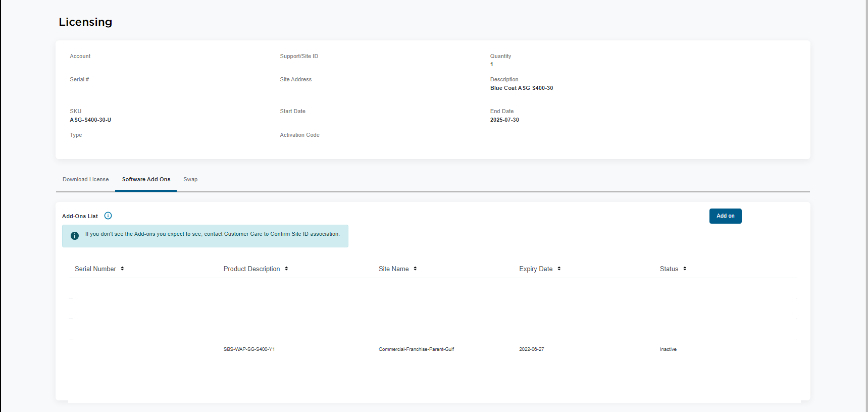Viewport: 868px width, 412px height.
Task: Click the End Date value 2025-07-30
Action: 504,120
